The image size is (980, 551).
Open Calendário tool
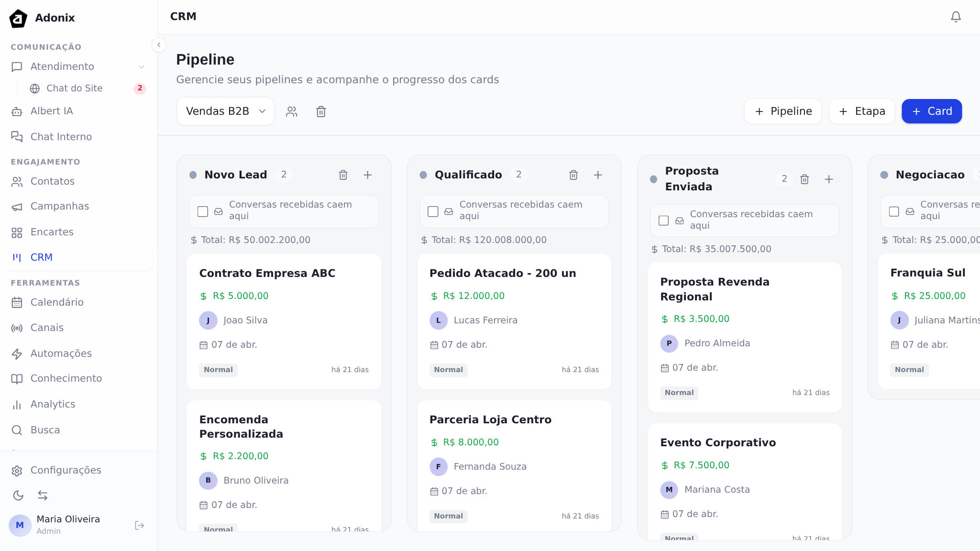pyautogui.click(x=79, y=303)
